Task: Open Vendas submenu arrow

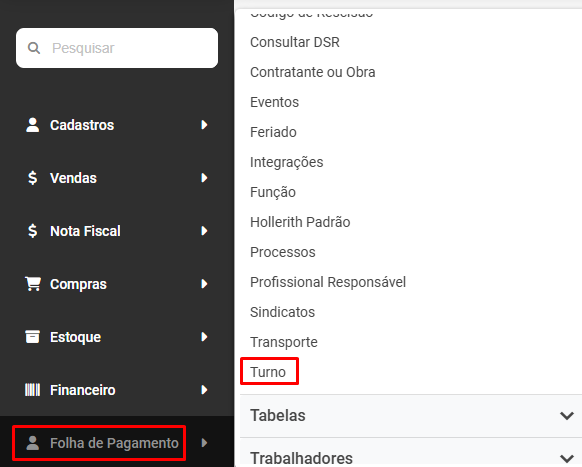Action: coord(204,178)
